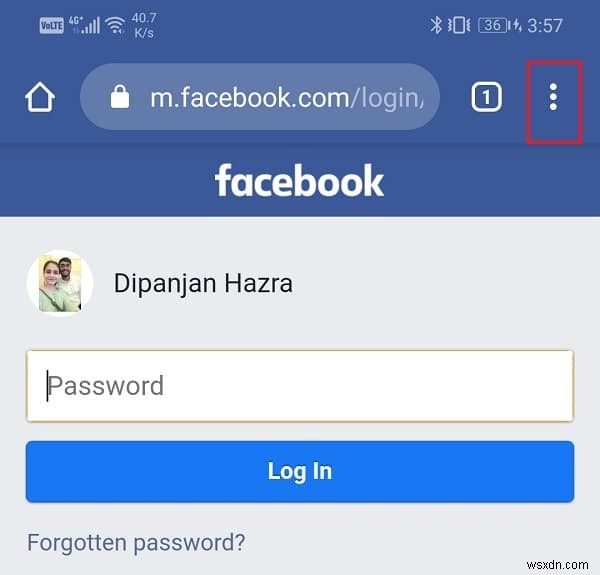
Task: Tap the Dipanjan Hazra profile picture
Action: click(x=60, y=283)
